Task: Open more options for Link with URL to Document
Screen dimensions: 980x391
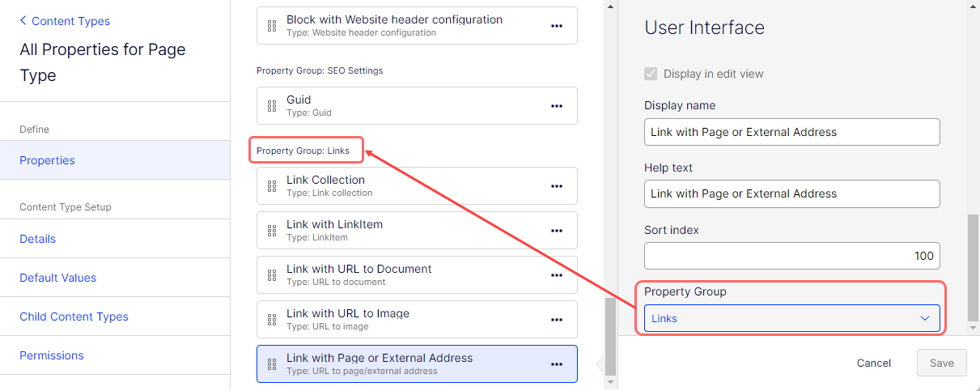Action: point(557,275)
